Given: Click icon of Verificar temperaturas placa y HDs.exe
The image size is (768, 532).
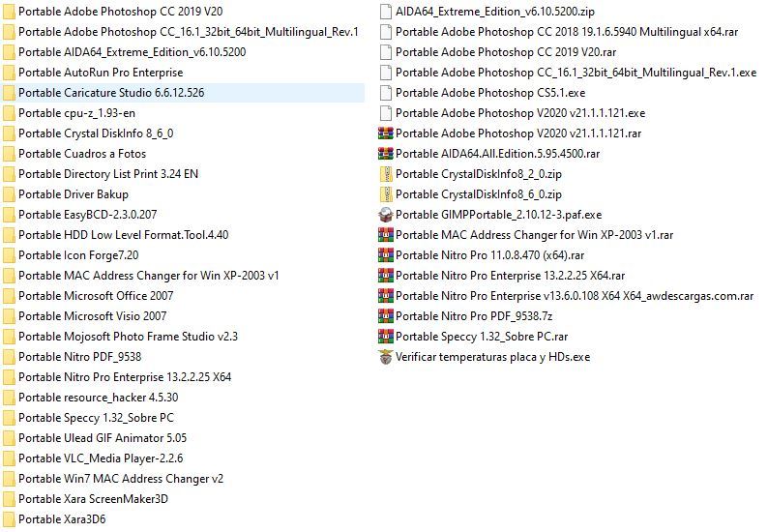Looking at the screenshot, I should coord(386,357).
